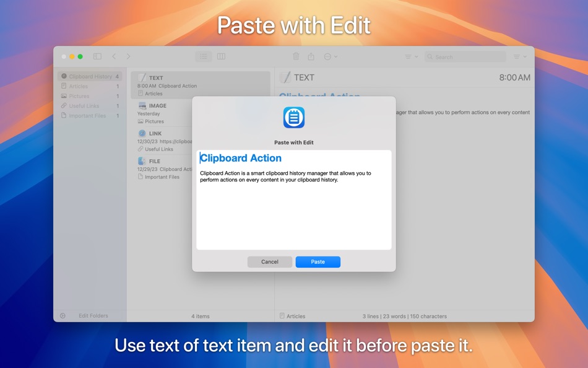Switch to column view mode
This screenshot has width=588, height=368.
coord(221,56)
